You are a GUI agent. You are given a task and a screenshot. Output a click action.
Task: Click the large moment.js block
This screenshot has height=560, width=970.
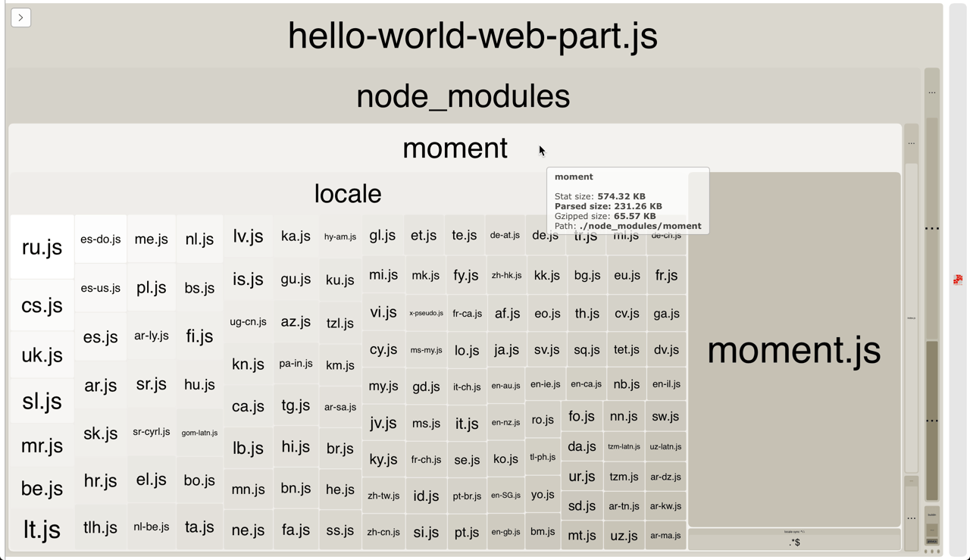click(793, 350)
